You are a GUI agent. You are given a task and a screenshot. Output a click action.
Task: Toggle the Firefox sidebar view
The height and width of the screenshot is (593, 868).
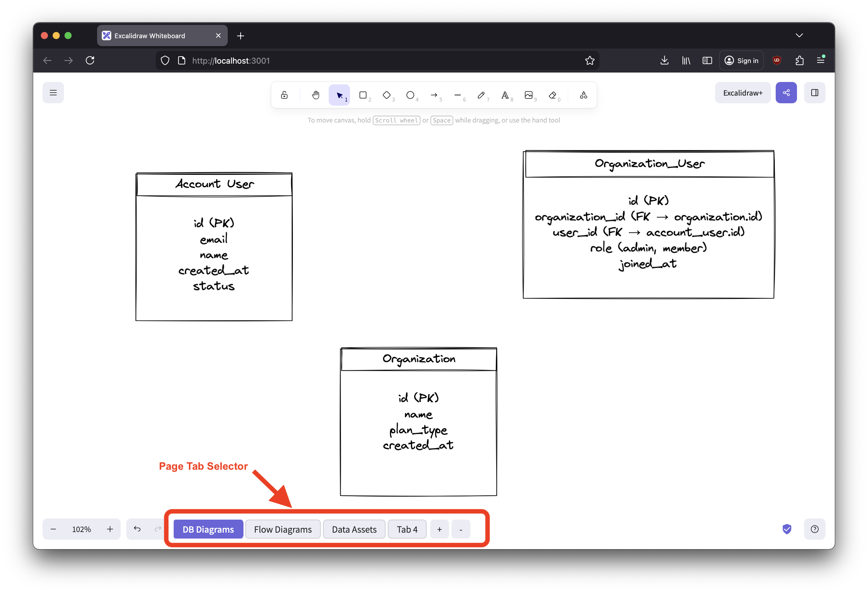click(707, 61)
